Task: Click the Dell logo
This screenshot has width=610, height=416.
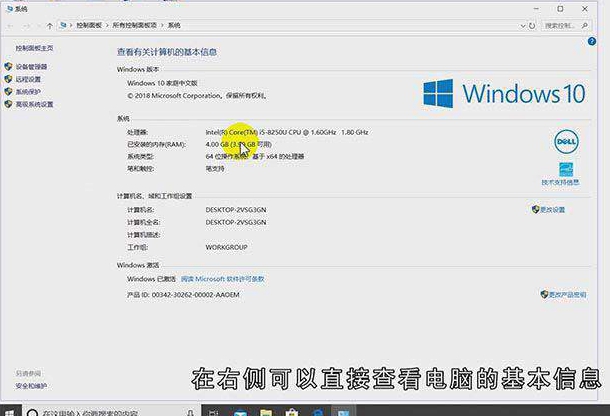Action: tap(566, 142)
